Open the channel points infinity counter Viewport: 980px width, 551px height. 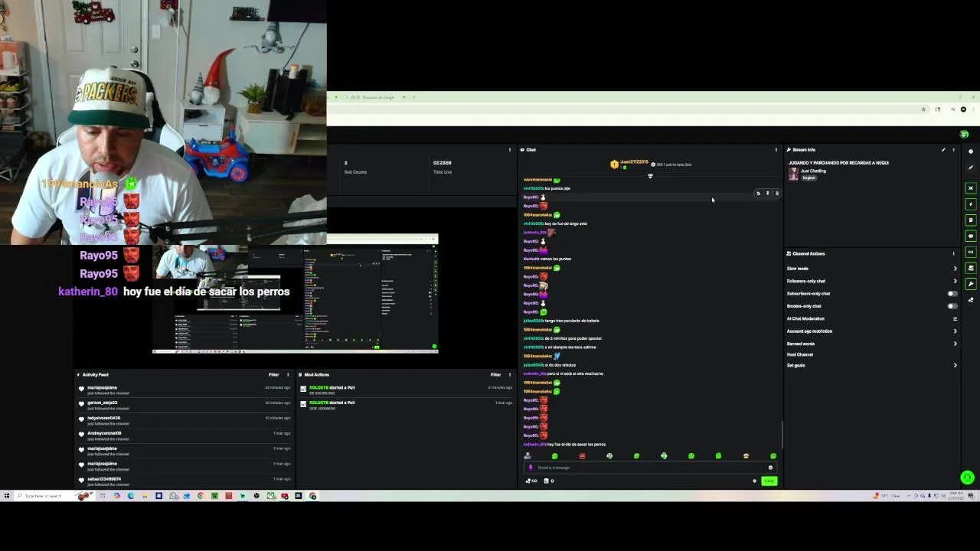531,481
